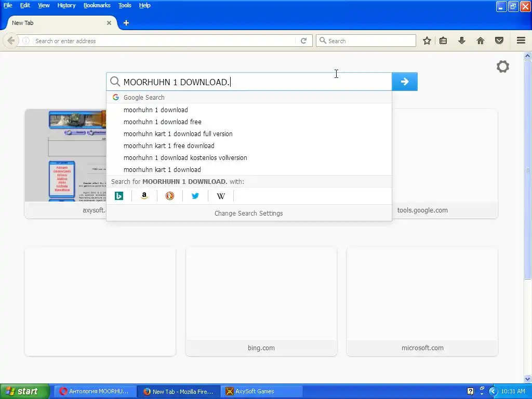Open New Tab page settings gear
The image size is (532, 399).
point(503,66)
